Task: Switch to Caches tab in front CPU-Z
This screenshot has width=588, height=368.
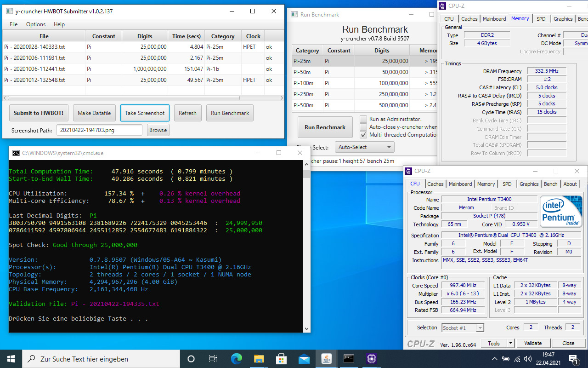Action: [x=435, y=184]
